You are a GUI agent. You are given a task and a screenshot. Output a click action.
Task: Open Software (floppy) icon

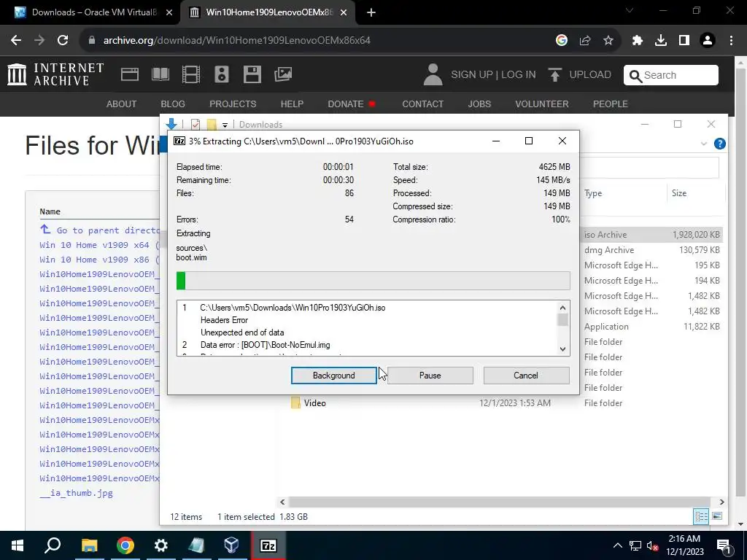252,74
